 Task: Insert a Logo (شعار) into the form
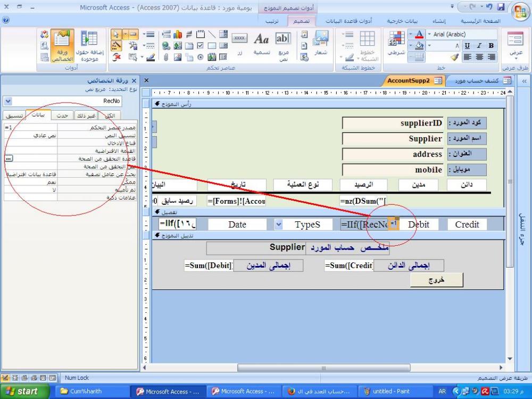tap(321, 44)
